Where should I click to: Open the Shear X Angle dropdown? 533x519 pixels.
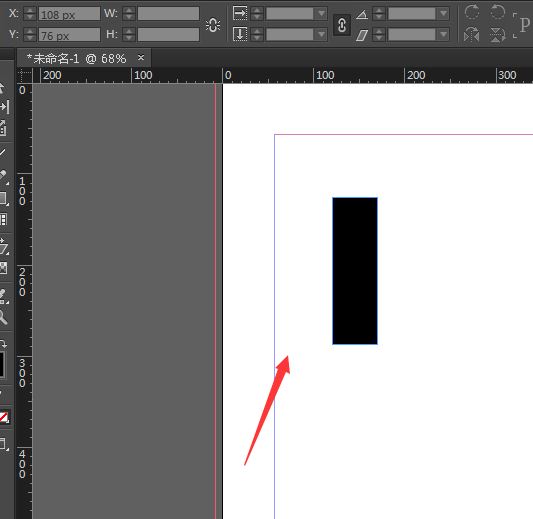pyautogui.click(x=443, y=34)
